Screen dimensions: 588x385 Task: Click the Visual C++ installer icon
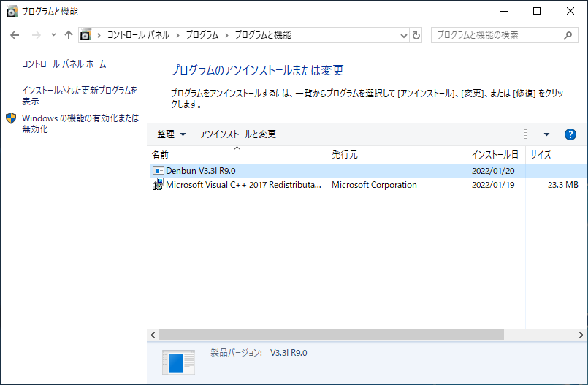pos(159,184)
